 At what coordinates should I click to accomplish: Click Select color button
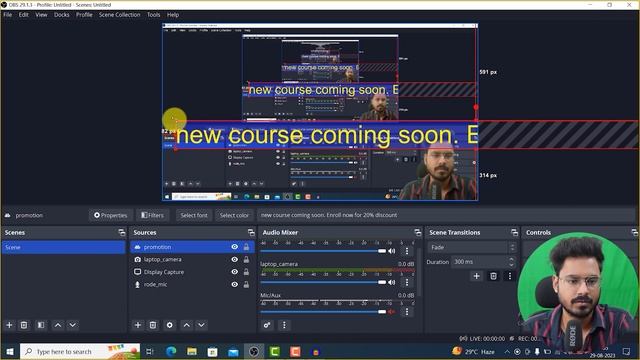point(234,215)
